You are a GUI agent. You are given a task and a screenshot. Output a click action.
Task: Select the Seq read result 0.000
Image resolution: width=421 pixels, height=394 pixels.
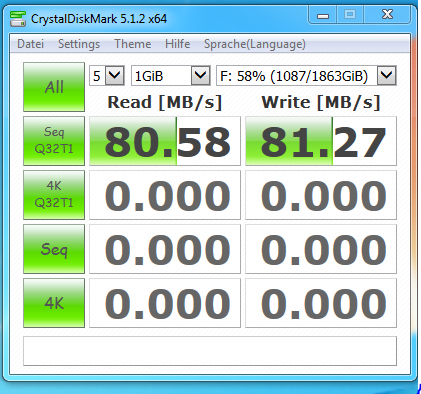click(165, 249)
